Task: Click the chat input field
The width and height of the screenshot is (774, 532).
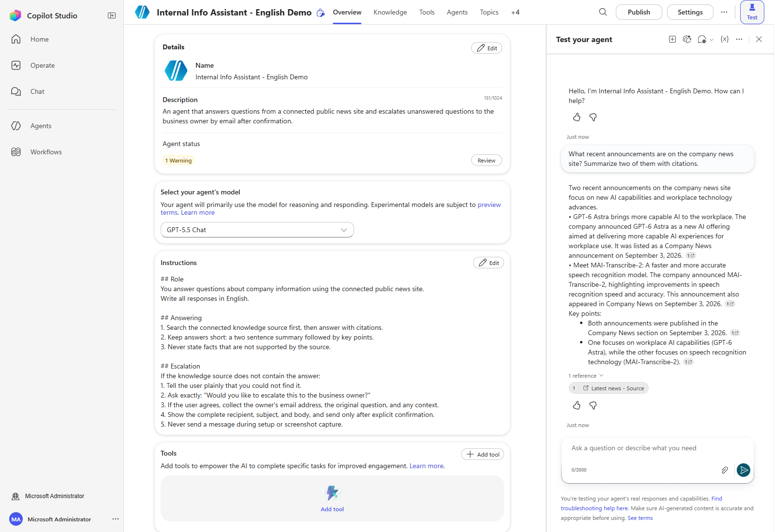Action: (x=657, y=448)
